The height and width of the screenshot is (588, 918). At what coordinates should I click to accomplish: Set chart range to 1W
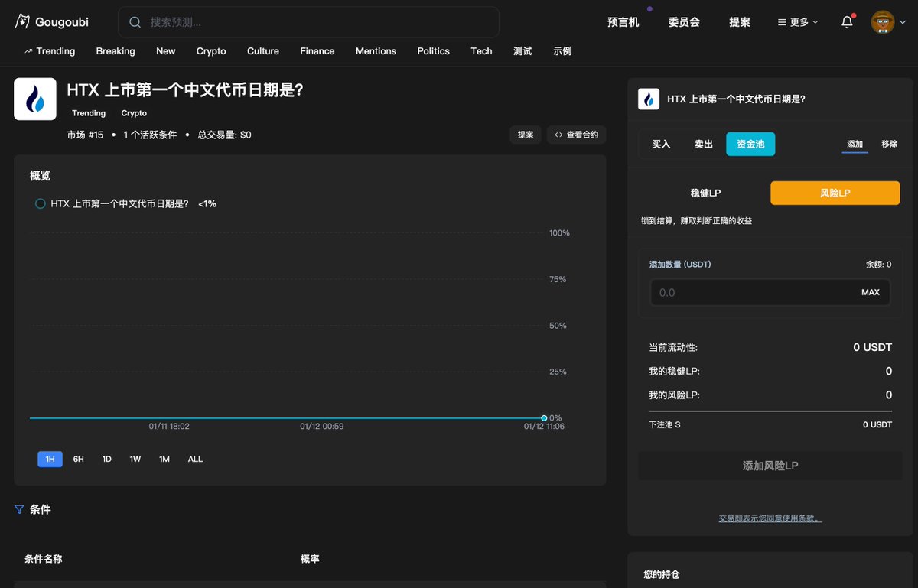(x=135, y=459)
